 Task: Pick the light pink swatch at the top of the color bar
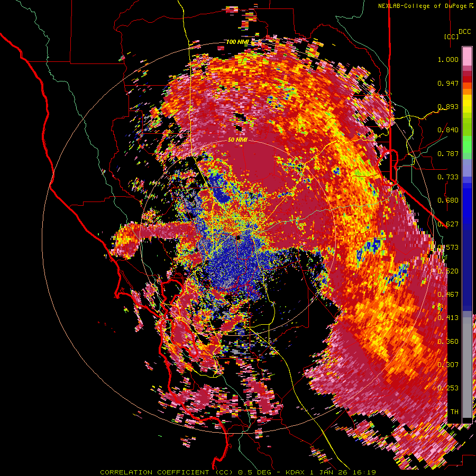coord(467,56)
